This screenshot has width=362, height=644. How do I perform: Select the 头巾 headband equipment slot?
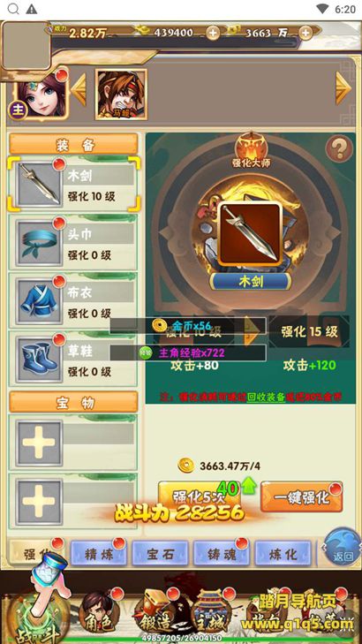74,243
